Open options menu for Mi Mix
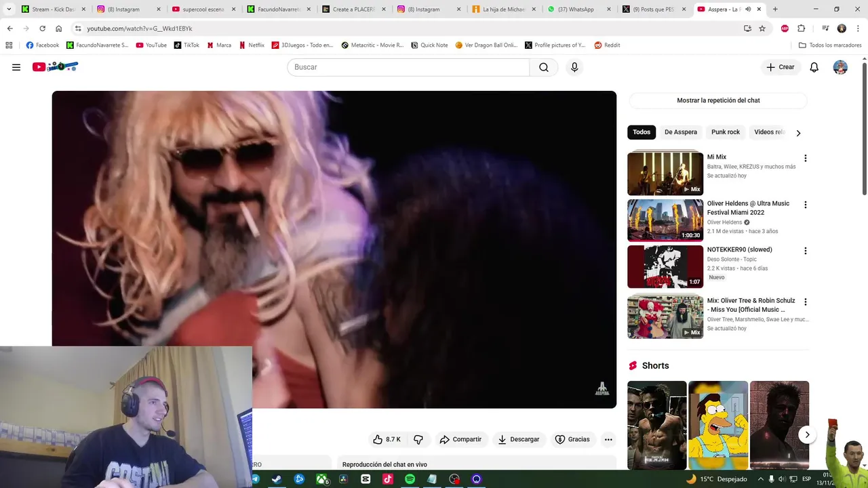 805,158
